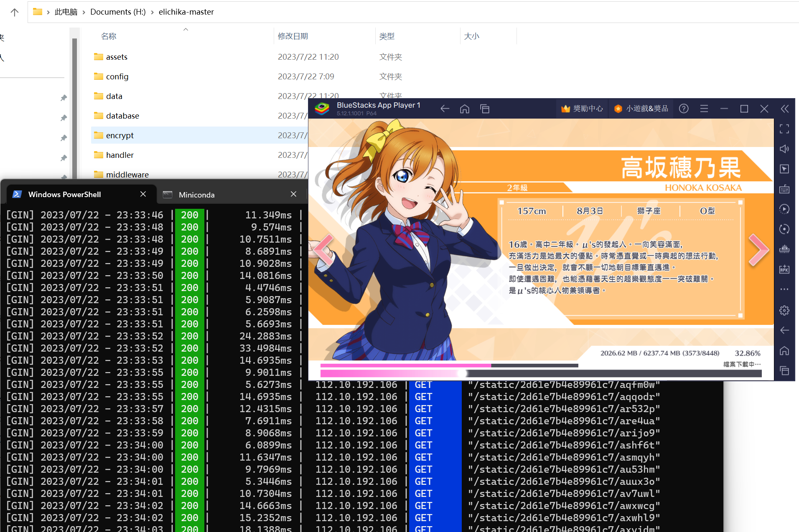Click BlueStacks rotate screen icon in sidebar
This screenshot has width=799, height=532.
pos(784,229)
